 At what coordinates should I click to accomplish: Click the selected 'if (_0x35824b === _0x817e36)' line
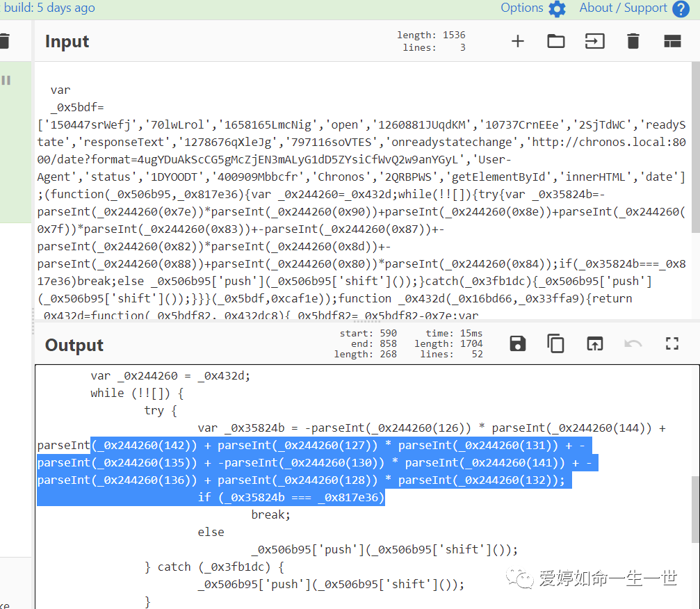tap(291, 497)
